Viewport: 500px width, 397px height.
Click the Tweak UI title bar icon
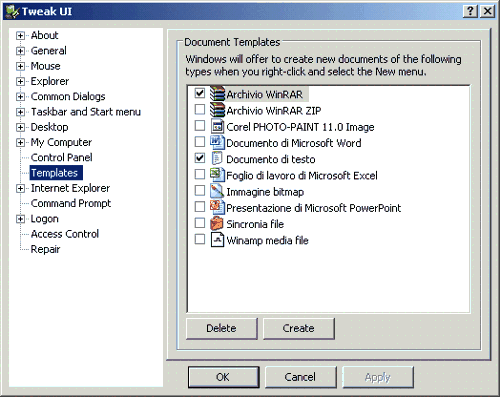[13, 11]
